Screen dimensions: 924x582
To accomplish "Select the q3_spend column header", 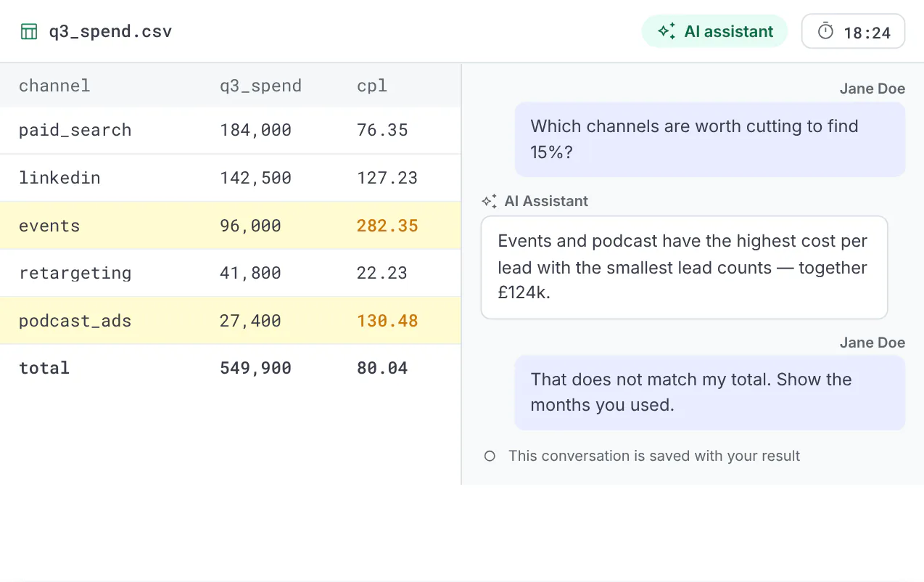I will (260, 86).
